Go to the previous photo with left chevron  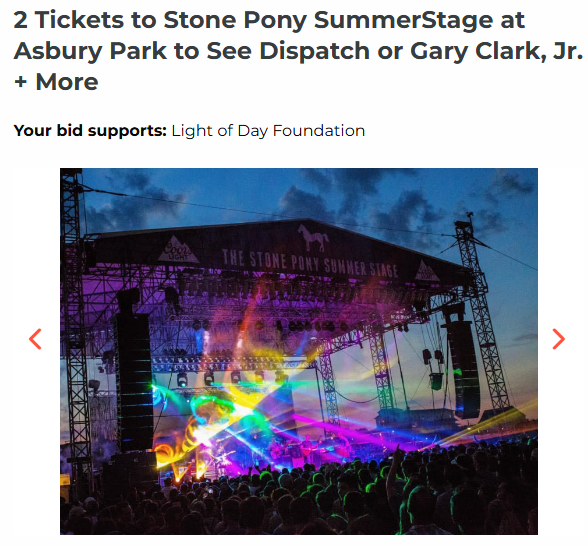point(35,339)
